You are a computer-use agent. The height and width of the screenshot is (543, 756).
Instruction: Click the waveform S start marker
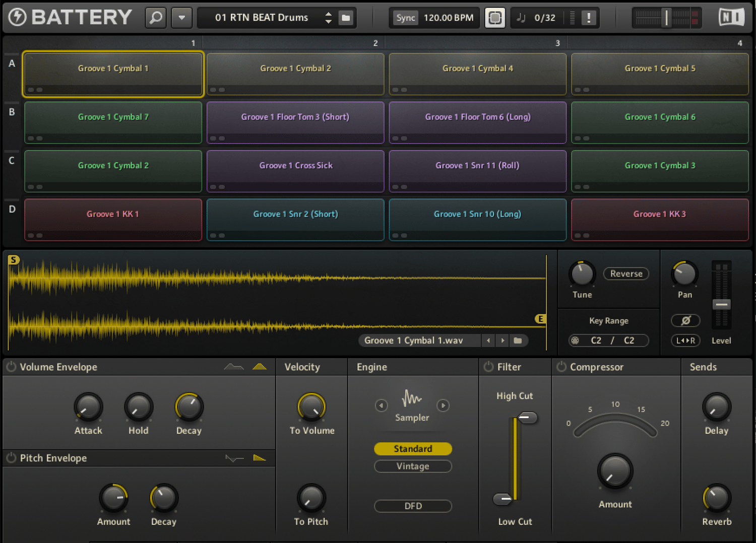[14, 259]
